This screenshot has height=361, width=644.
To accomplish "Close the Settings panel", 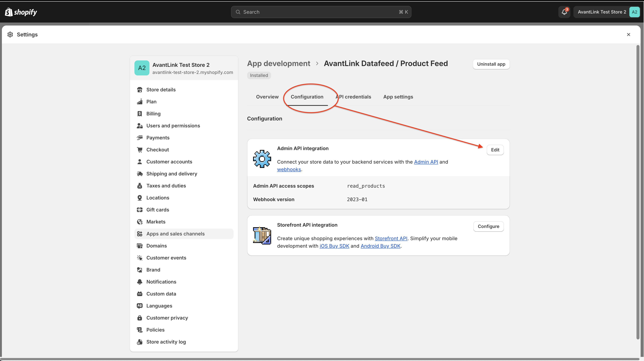I will pyautogui.click(x=628, y=35).
